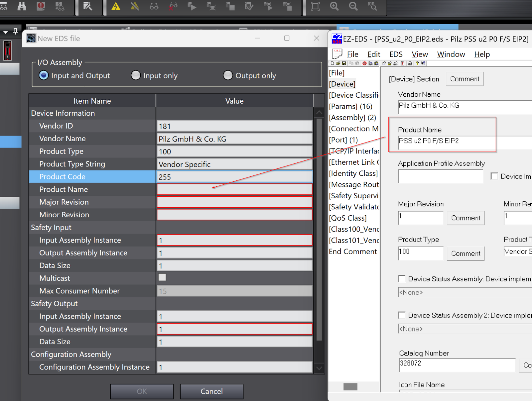
Task: Click the zoom out magnifier icon
Action: 353,6
